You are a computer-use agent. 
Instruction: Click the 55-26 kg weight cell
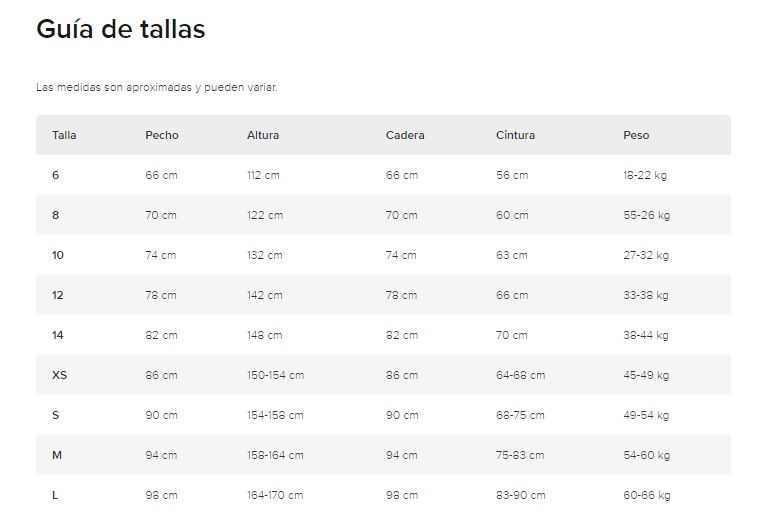(646, 215)
